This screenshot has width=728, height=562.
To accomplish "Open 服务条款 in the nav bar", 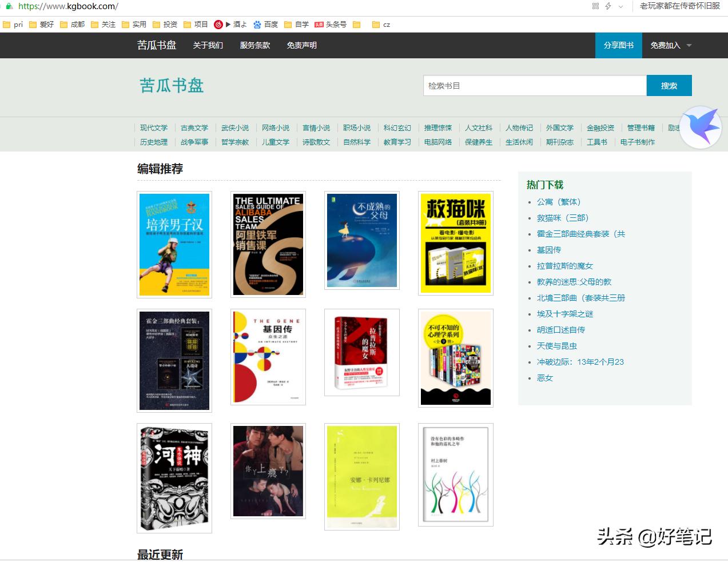I will (254, 45).
